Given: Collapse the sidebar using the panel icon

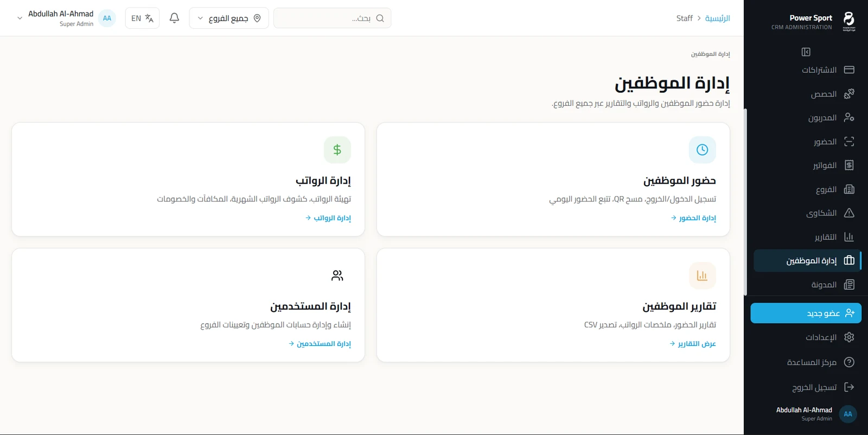Looking at the screenshot, I should (806, 52).
